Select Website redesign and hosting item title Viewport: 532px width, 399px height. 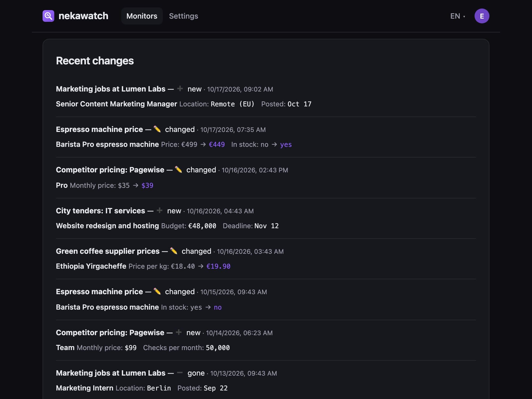[x=107, y=226]
